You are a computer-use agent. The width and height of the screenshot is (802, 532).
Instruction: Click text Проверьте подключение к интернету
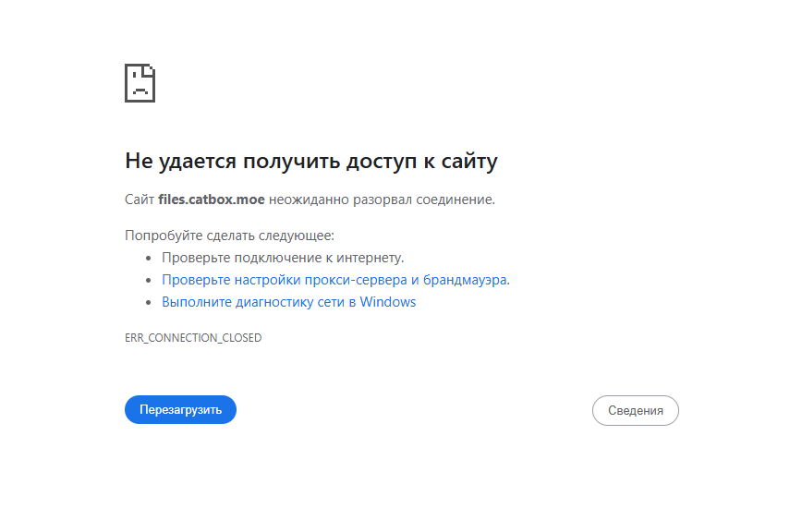coord(283,258)
